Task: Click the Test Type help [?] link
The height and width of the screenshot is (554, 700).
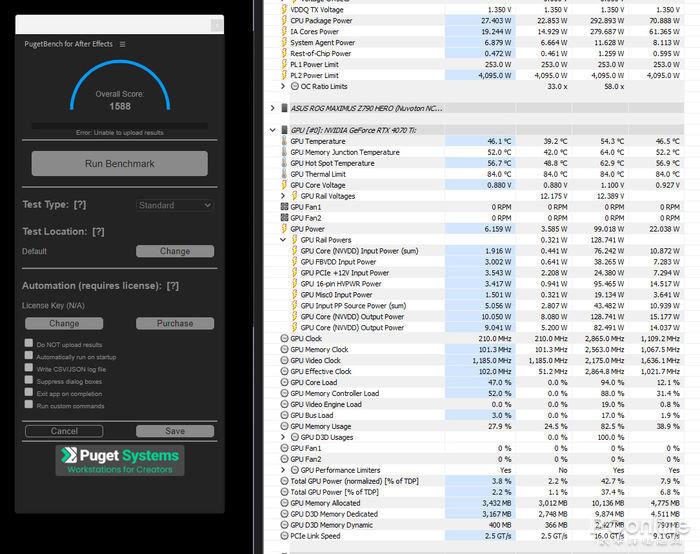Action: (79, 205)
